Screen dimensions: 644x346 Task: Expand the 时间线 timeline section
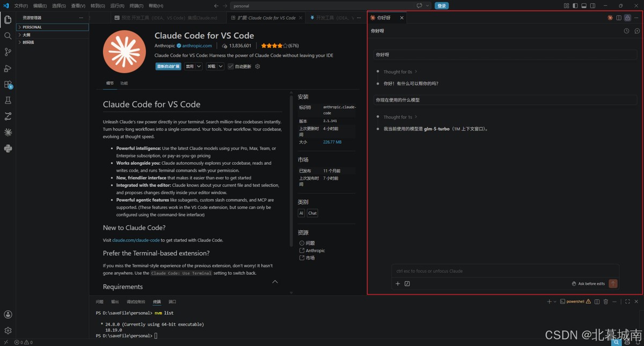tap(53, 42)
